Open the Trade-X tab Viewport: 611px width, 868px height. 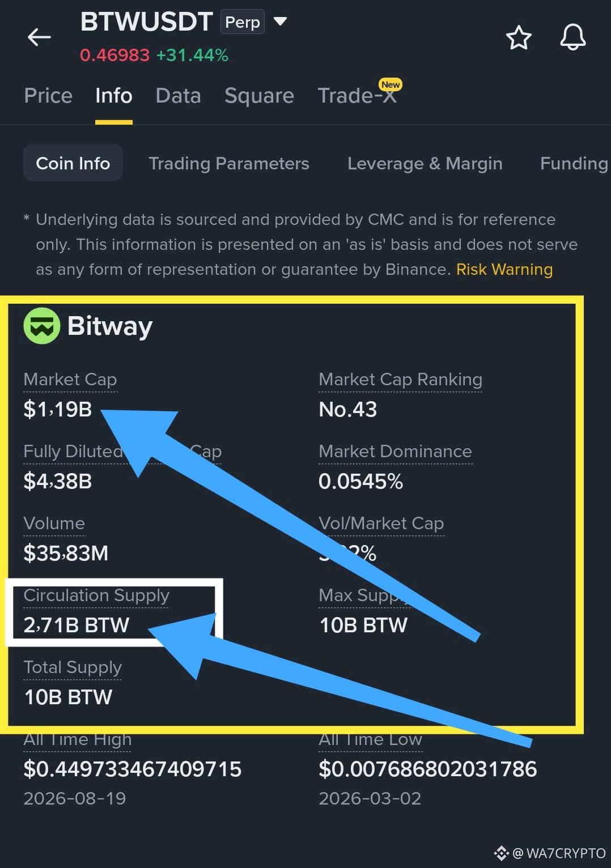[357, 95]
